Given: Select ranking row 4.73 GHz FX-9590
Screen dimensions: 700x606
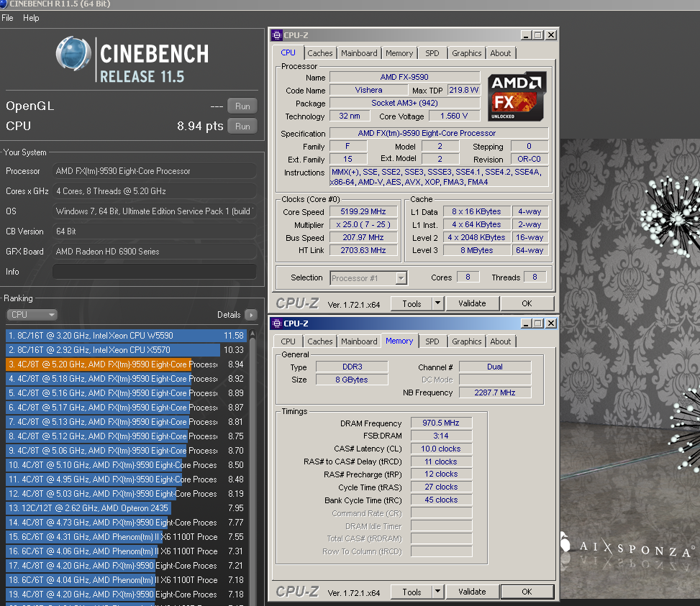Looking at the screenshot, I should (x=125, y=523).
